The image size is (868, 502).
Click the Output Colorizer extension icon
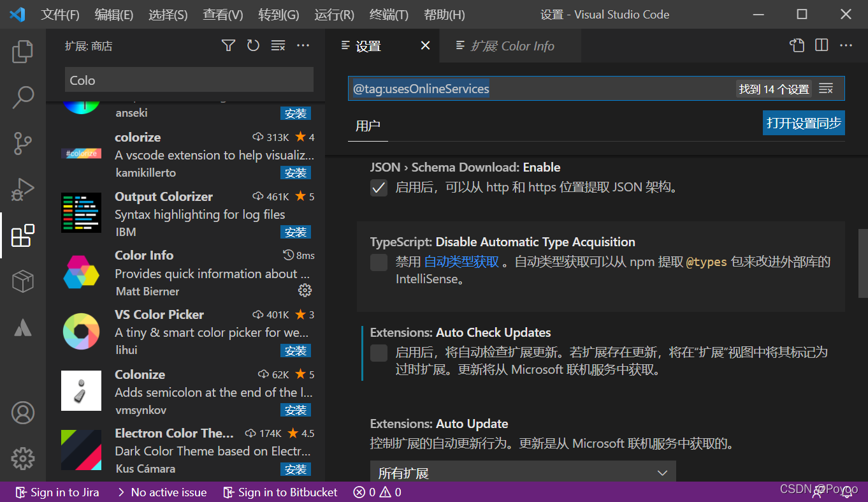pos(81,213)
